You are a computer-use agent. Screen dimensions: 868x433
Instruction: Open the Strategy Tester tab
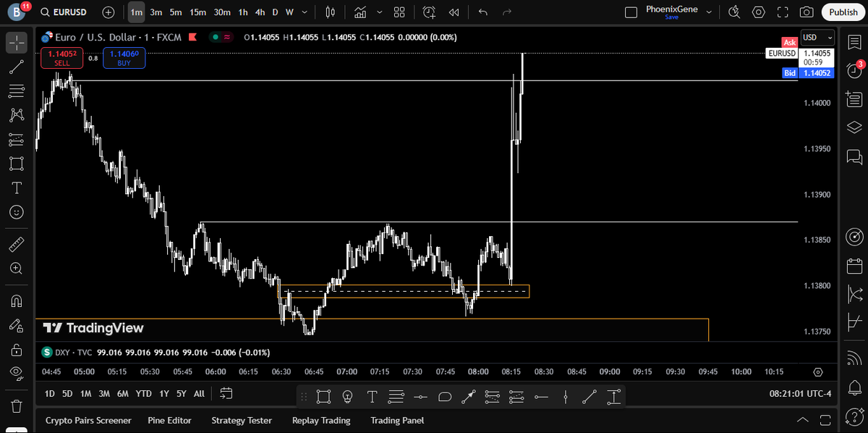pos(242,420)
